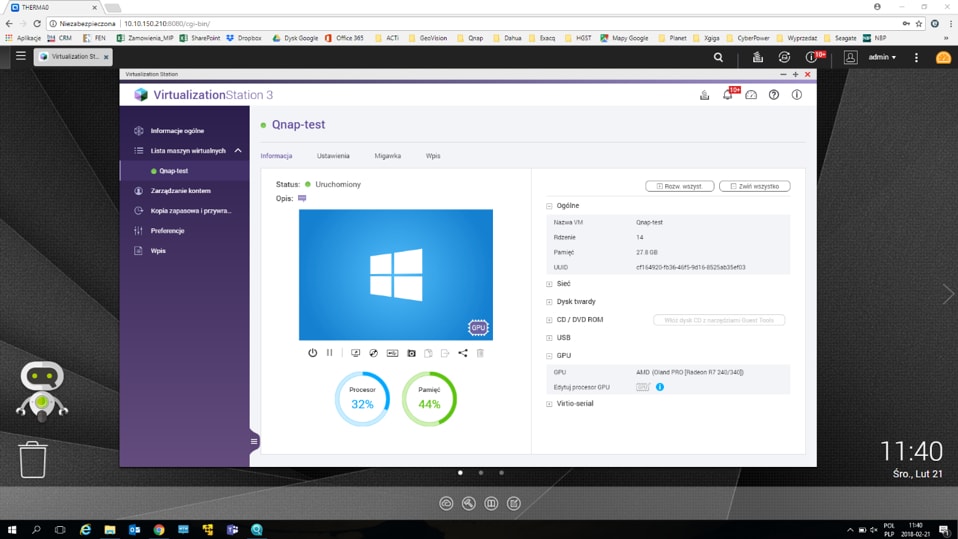The width and height of the screenshot is (958, 539).
Task: Open the Migawka tab
Action: (x=387, y=156)
